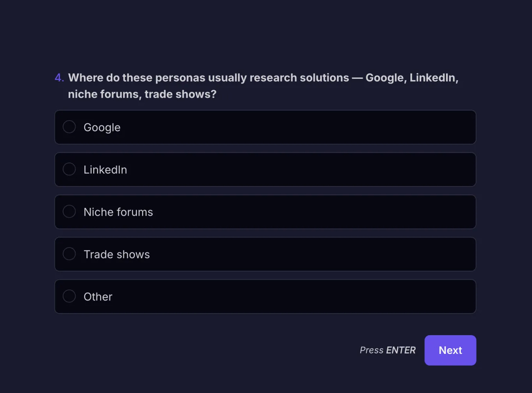Pick LinkedIn from the answer list
This screenshot has width=532, height=393.
point(265,169)
